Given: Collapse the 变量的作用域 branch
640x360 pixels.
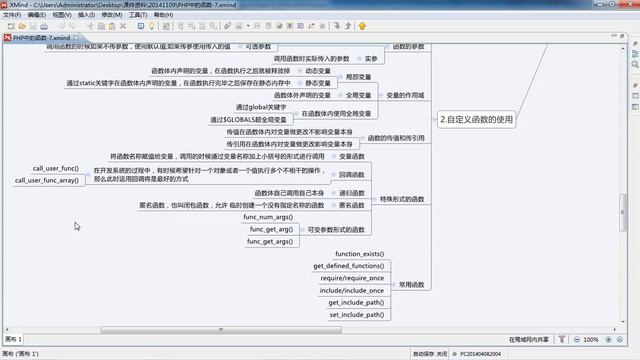Looking at the screenshot, I should pos(381,96).
